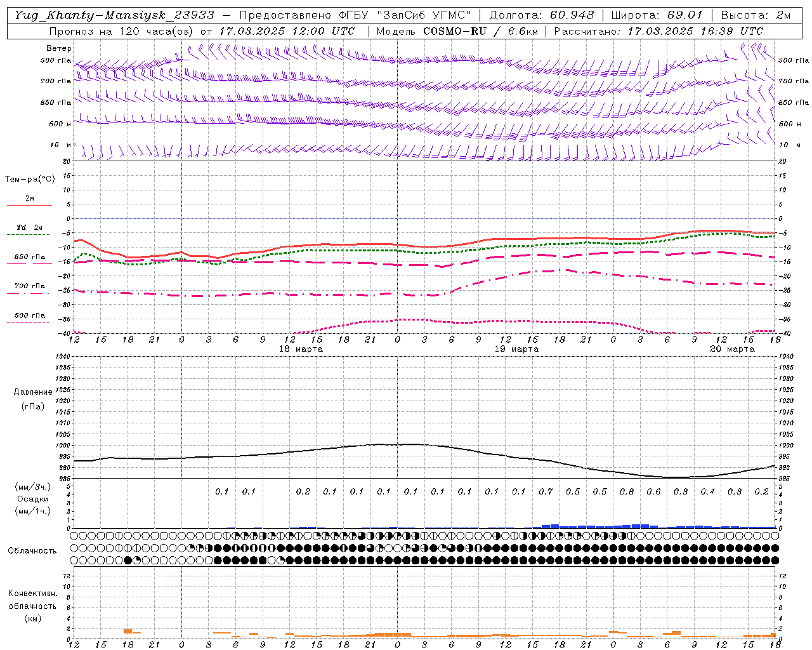Click the 19 марта date label
The height and width of the screenshot is (650, 812).
[516, 349]
